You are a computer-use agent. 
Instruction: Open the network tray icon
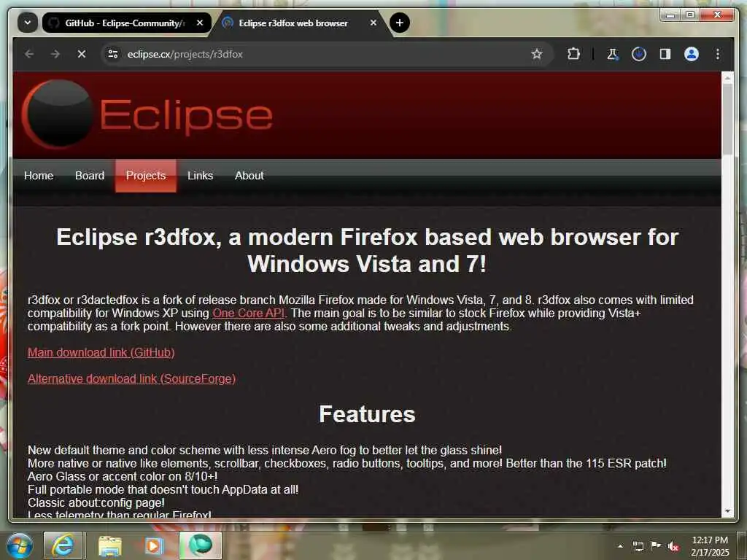coord(638,546)
